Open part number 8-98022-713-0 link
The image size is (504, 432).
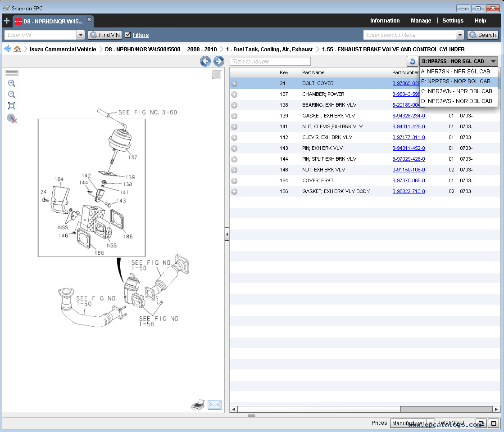pyautogui.click(x=409, y=191)
